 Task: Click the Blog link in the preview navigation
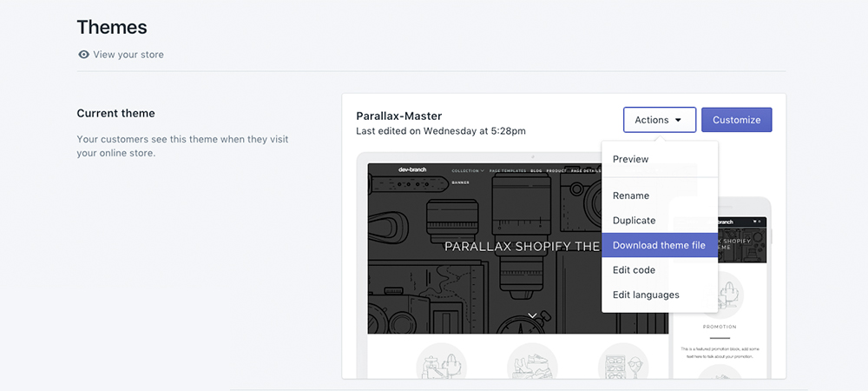point(536,171)
